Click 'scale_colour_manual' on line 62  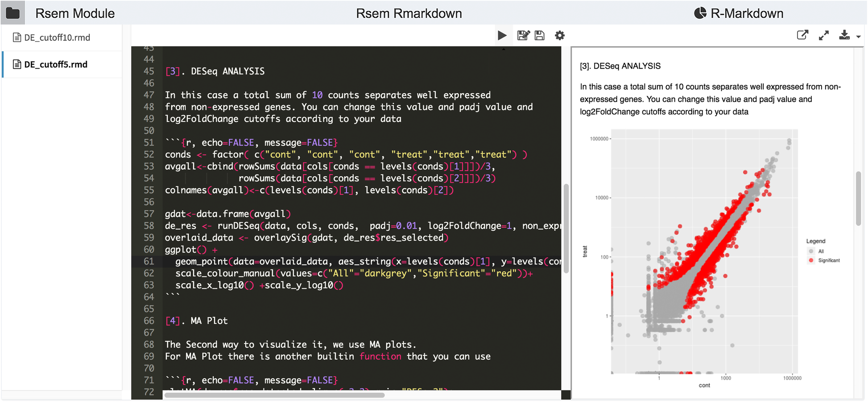click(225, 273)
